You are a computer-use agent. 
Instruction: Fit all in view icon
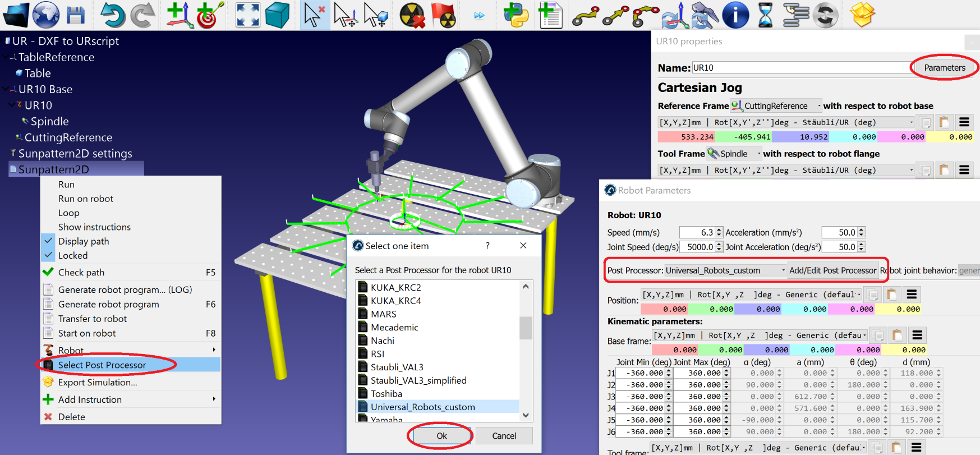[x=247, y=15]
